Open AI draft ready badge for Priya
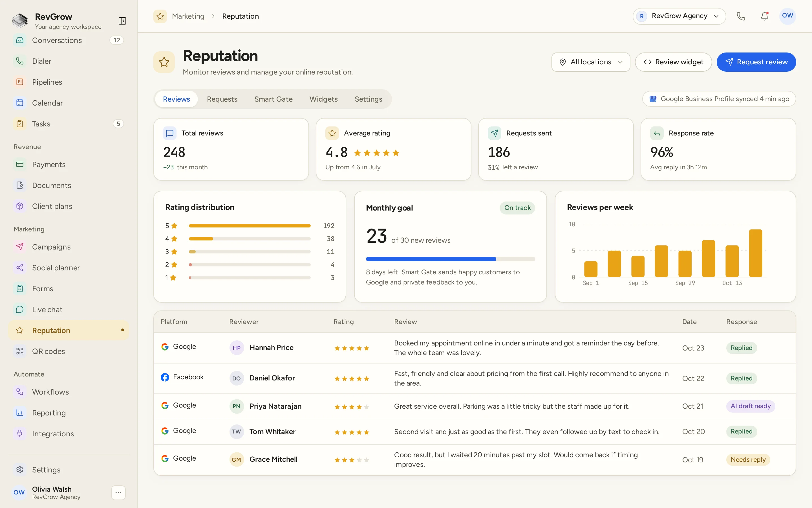The image size is (812, 508). tap(750, 406)
